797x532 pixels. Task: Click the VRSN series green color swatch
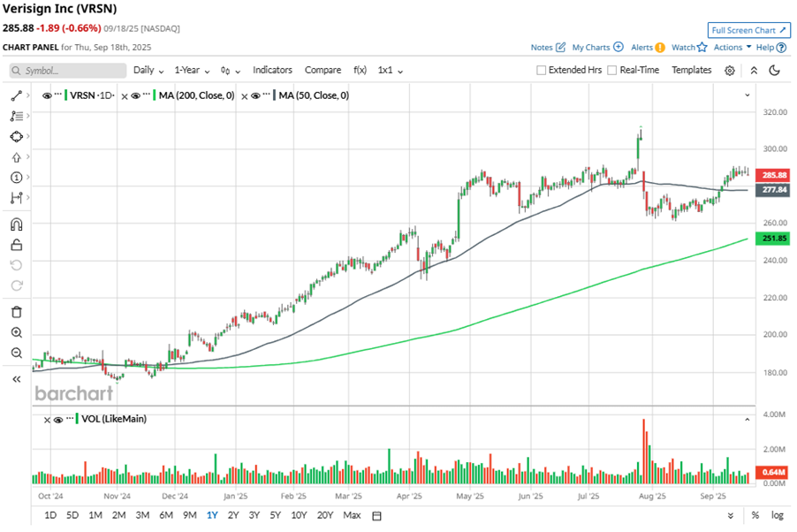point(66,95)
